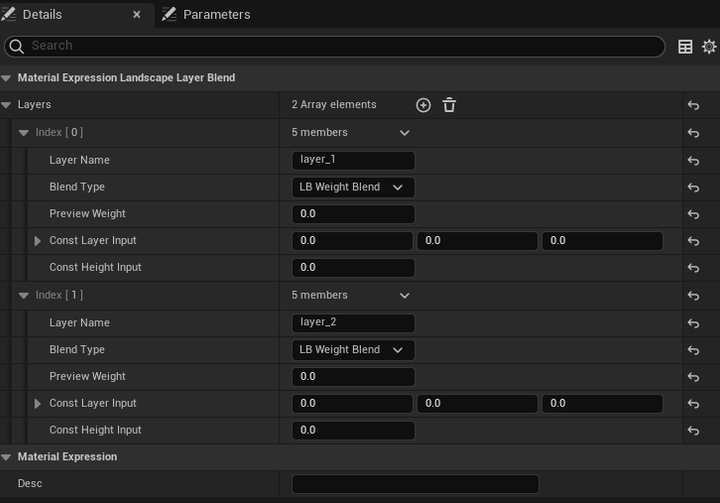Open Index [0] members options dropdown
The image size is (720, 503).
coord(404,132)
